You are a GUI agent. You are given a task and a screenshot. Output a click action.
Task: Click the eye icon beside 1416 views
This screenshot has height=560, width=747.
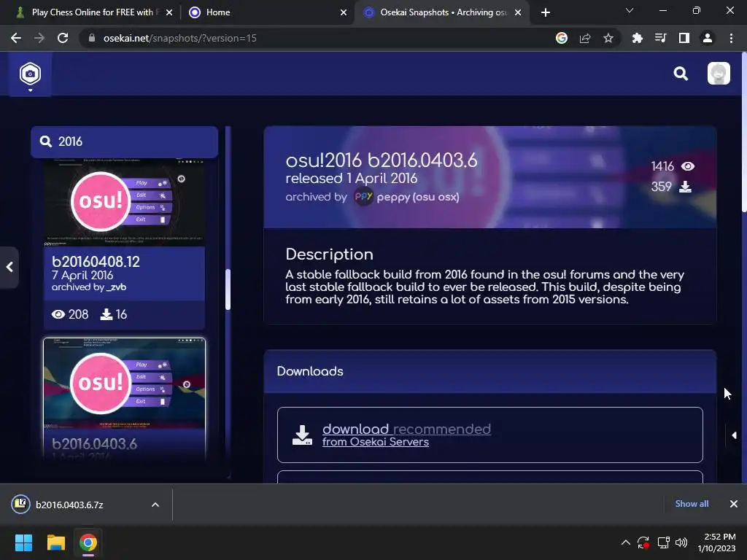click(x=687, y=166)
